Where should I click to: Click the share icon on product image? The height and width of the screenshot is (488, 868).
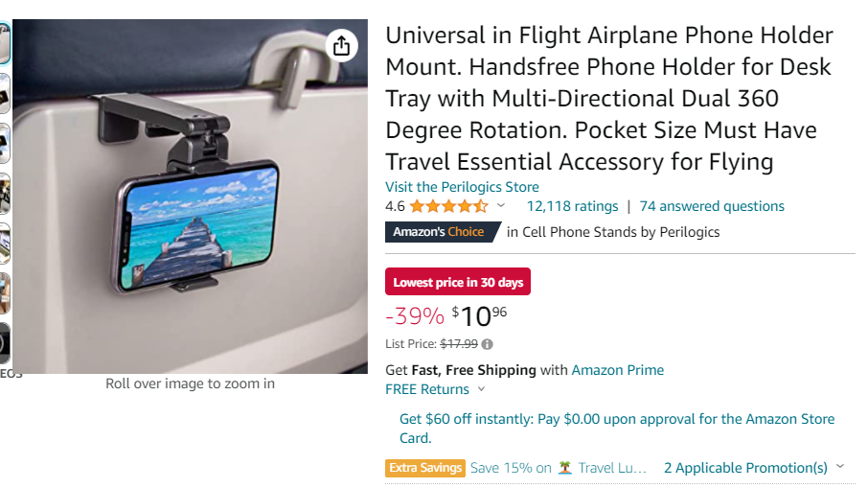click(342, 45)
